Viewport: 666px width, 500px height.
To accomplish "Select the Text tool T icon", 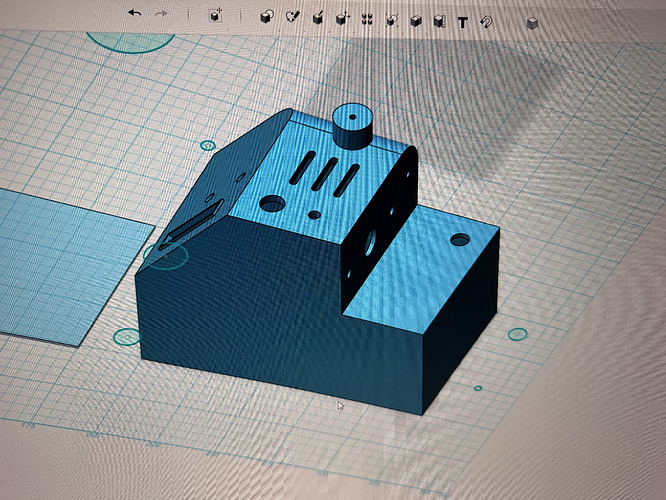I will click(x=463, y=23).
